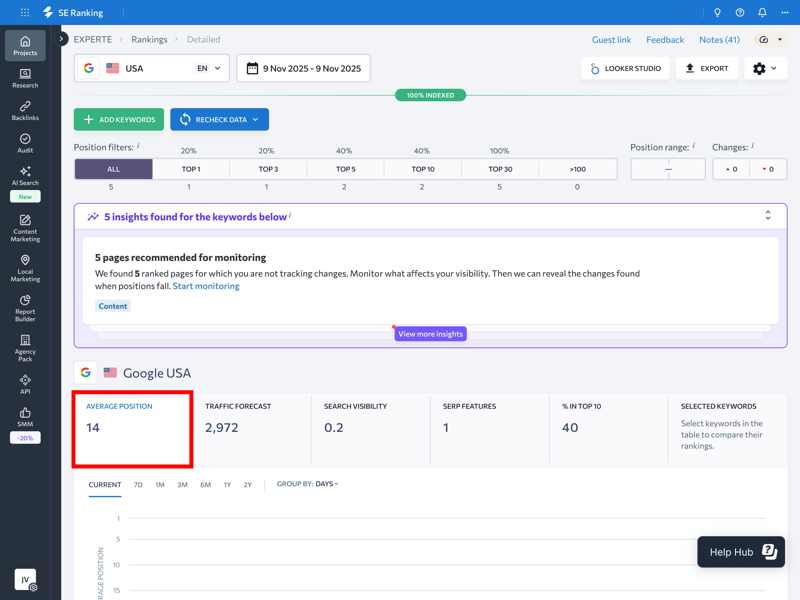The height and width of the screenshot is (600, 800).
Task: Open the apps grid menu icon
Action: tap(25, 13)
